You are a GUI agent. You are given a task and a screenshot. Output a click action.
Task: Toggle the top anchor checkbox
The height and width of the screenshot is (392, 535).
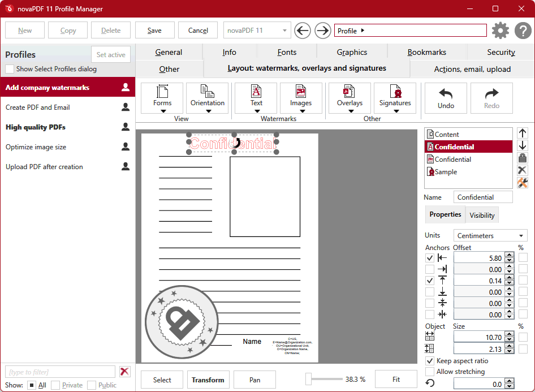pos(430,281)
